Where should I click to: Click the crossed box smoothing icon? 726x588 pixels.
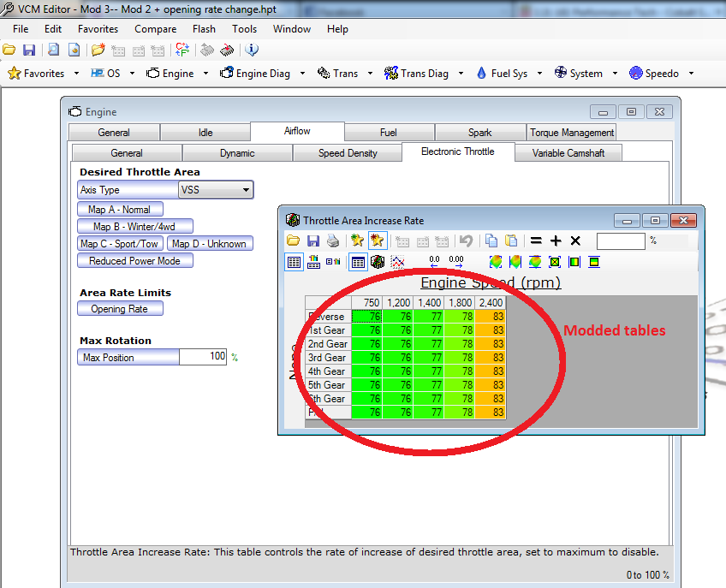tap(555, 262)
